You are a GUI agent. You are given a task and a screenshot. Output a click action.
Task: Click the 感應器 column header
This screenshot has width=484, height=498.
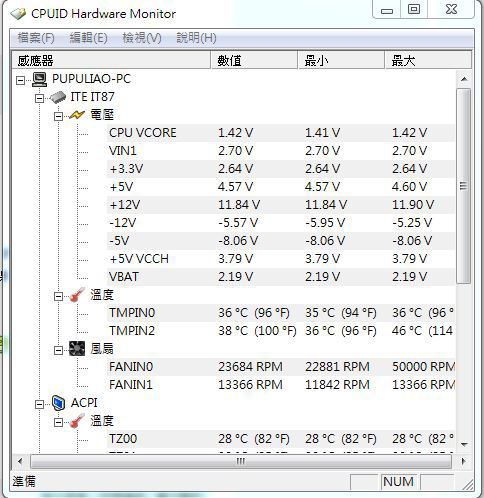coord(111,60)
